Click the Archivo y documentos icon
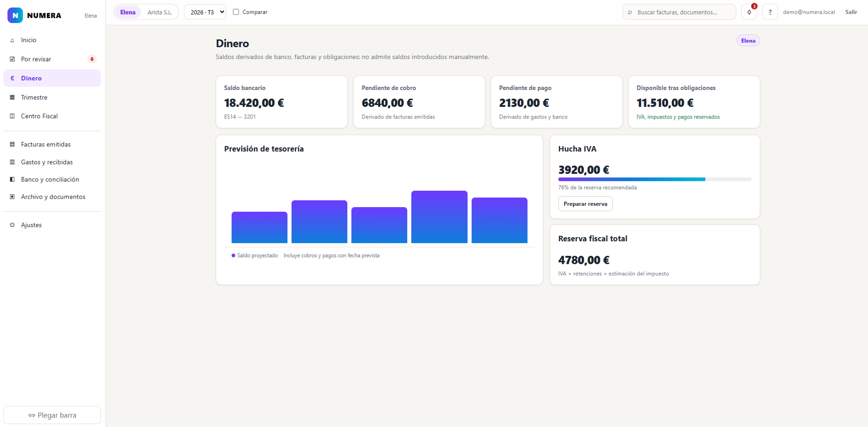Screen dimensions: 868x427 pos(12,197)
